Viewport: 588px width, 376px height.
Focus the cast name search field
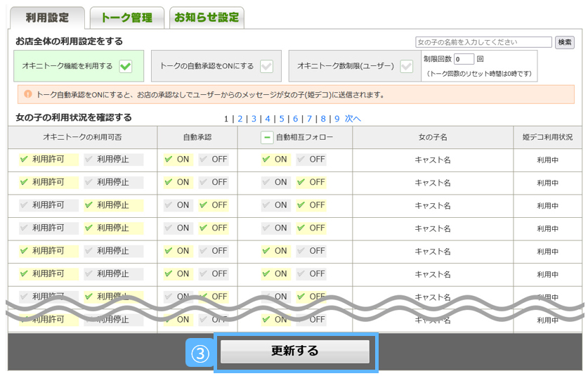(483, 42)
